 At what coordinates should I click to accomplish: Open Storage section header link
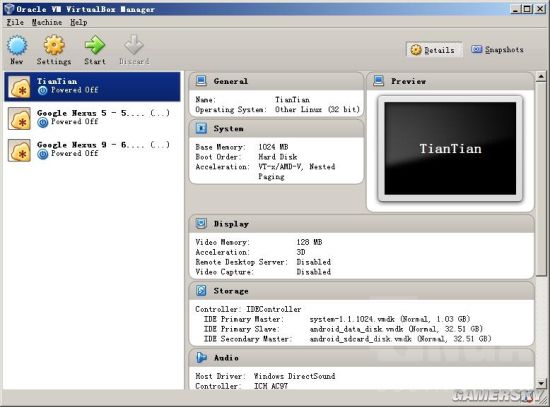(231, 291)
